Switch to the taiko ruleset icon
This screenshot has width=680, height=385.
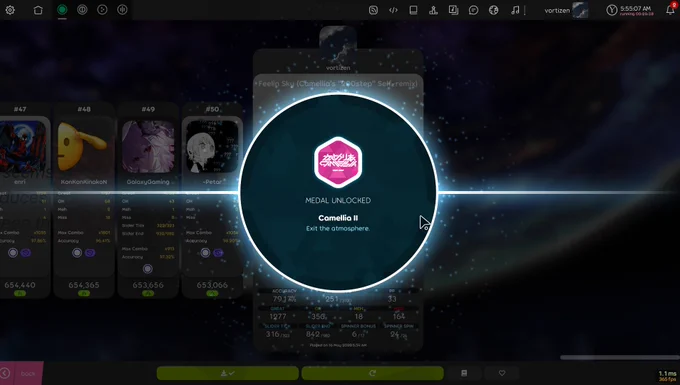pos(82,10)
